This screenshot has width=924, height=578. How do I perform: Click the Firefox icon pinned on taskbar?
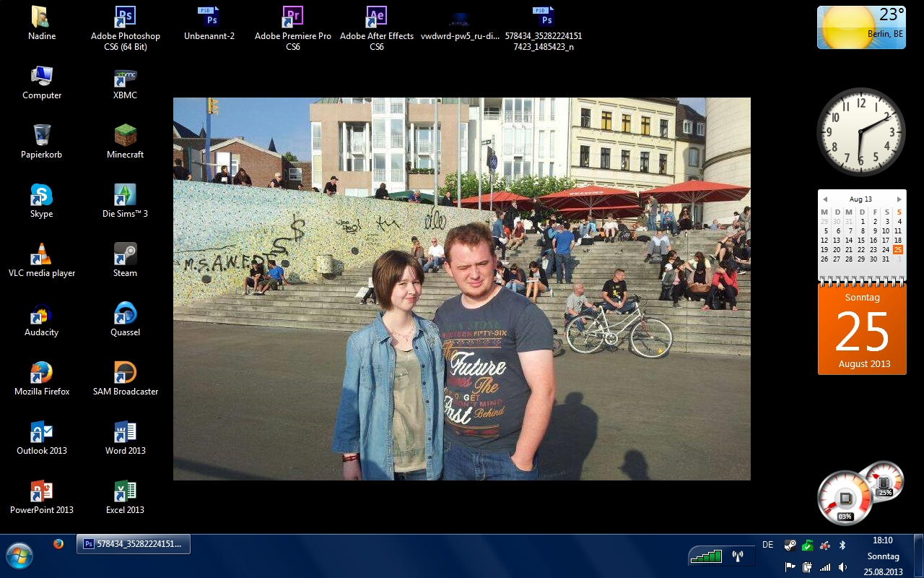coord(58,544)
